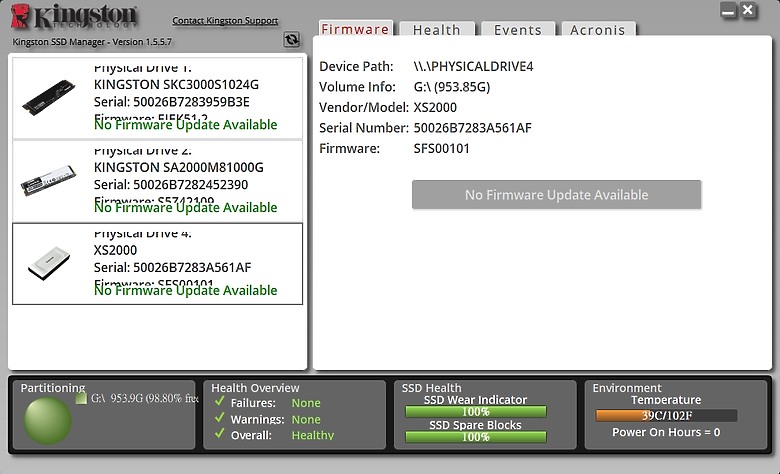Click the Overall health checkmark icon

(x=219, y=434)
